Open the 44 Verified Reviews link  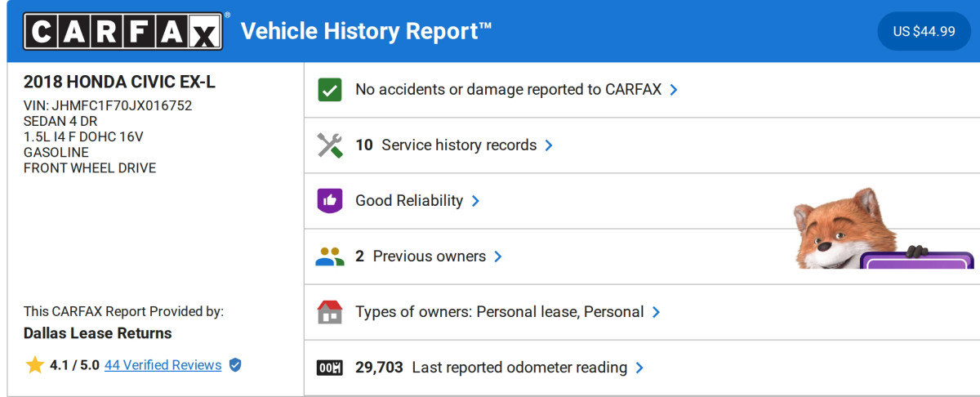pos(163,365)
